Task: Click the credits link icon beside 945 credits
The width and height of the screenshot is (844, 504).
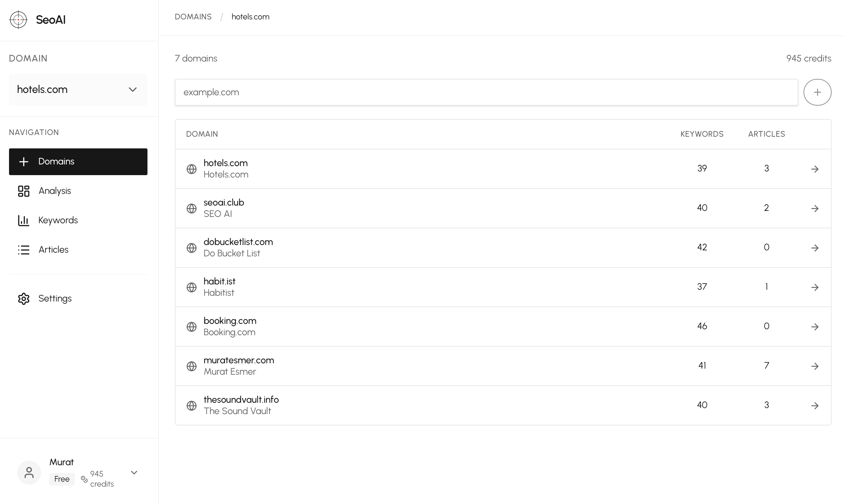Action: point(84,479)
